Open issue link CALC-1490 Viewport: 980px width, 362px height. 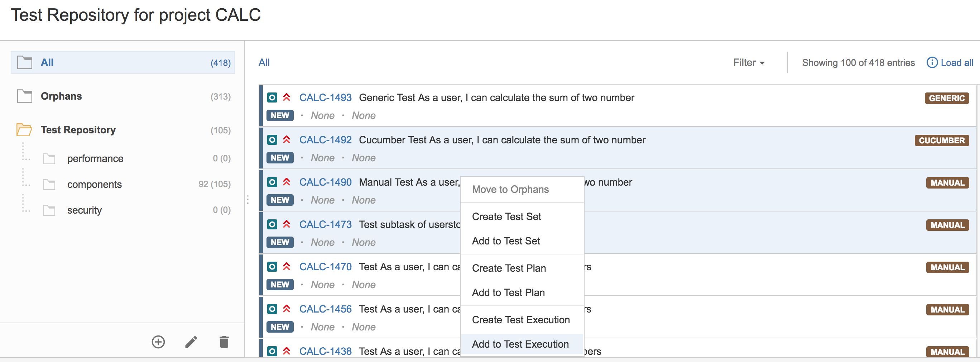(x=325, y=182)
